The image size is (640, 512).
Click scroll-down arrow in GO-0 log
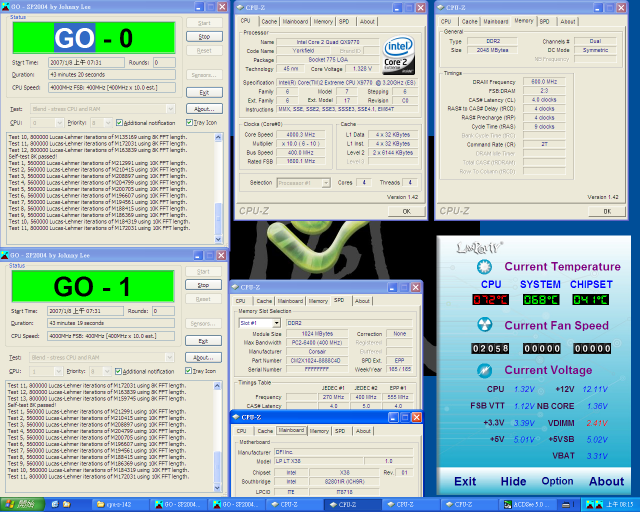[218, 239]
